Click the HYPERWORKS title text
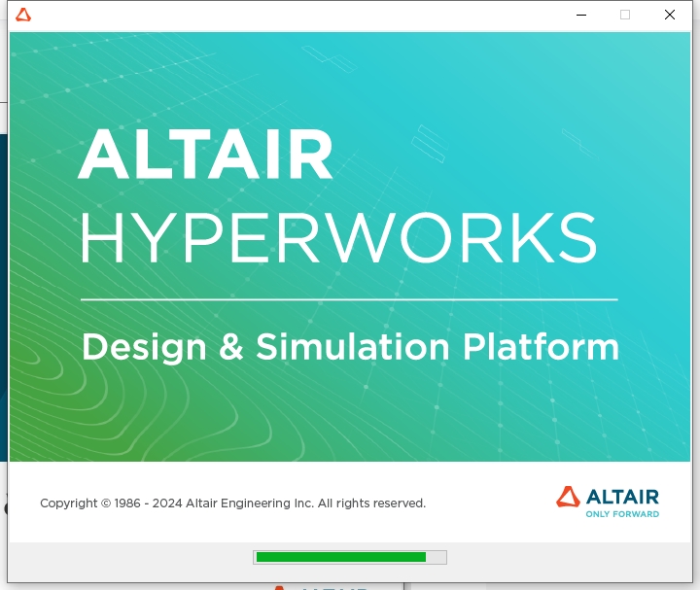 point(338,237)
